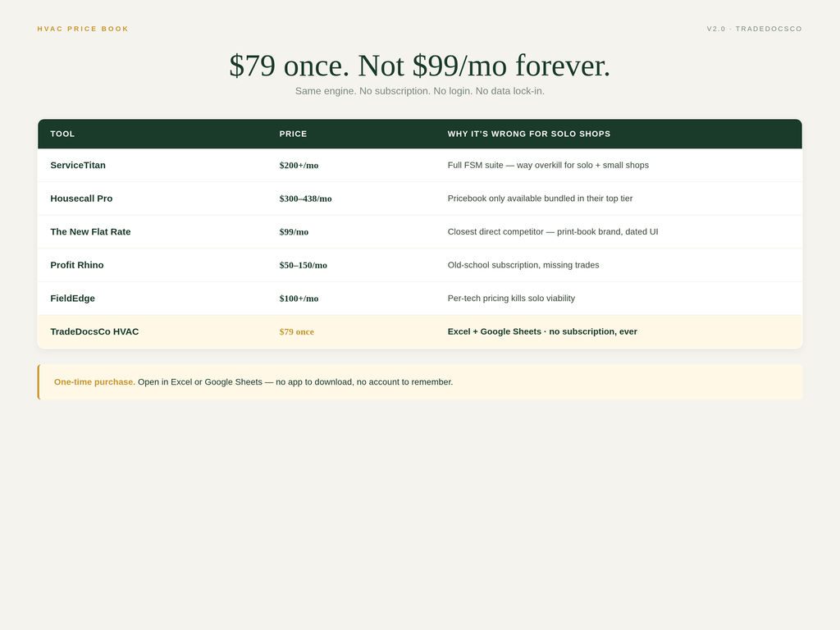Screen dimensions: 840x630
Task: Select the Housecall Pro tool name
Action: click(81, 199)
